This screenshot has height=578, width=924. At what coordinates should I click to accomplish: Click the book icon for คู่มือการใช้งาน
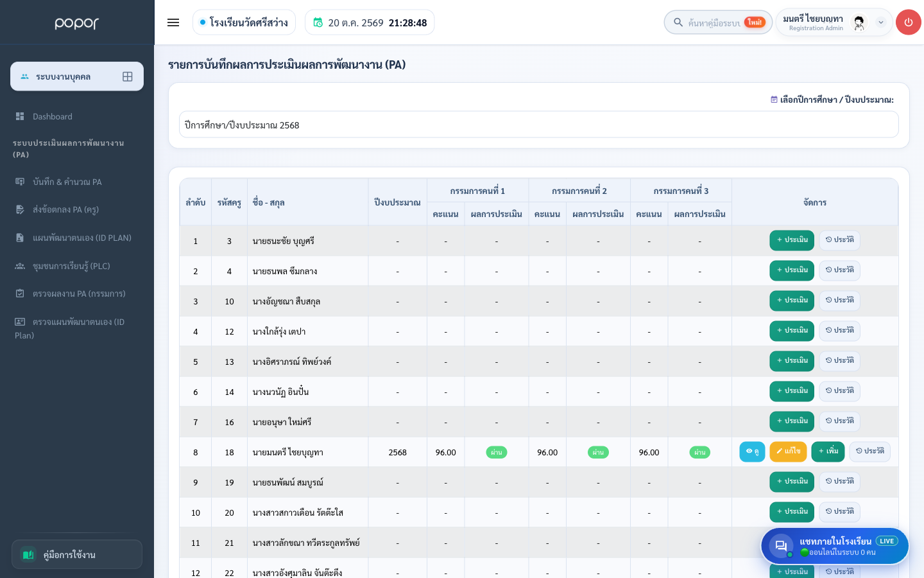pyautogui.click(x=28, y=554)
